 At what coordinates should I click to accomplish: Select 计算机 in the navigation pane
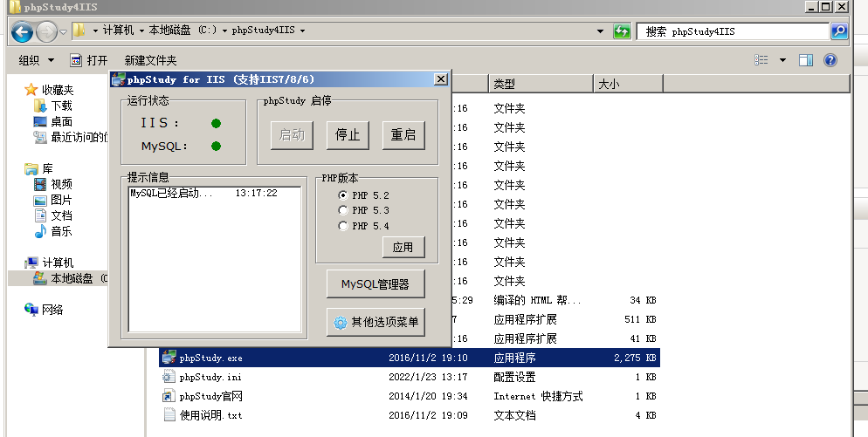point(58,263)
